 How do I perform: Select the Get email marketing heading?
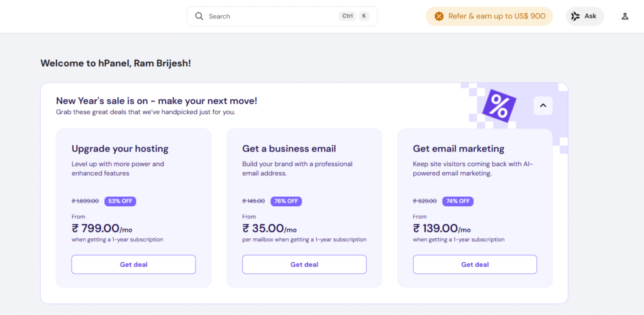coord(458,149)
